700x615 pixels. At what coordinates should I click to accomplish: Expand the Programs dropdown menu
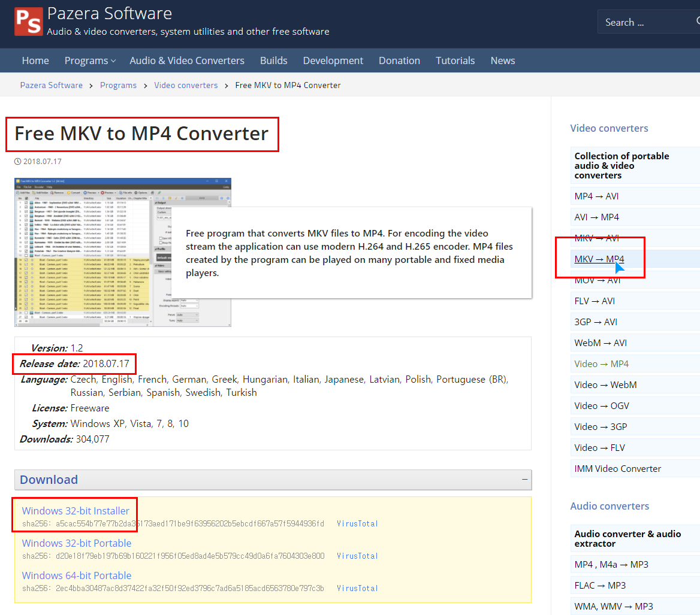pos(90,60)
